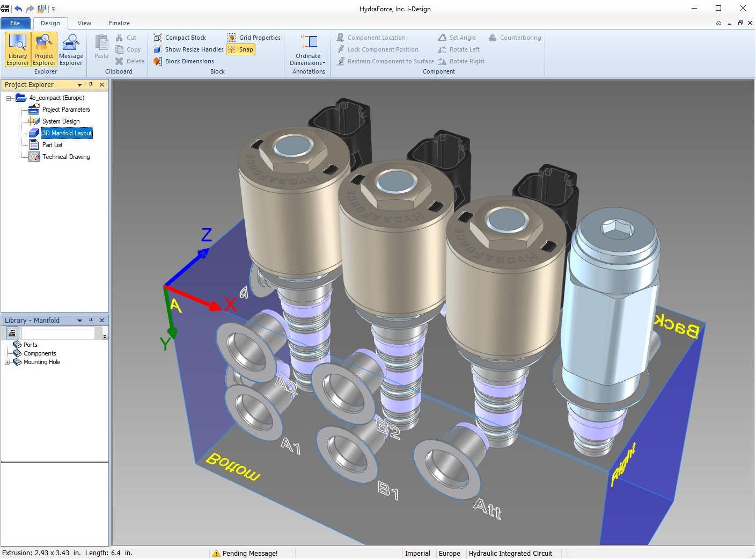The height and width of the screenshot is (559, 756).
Task: Select Project Parameters in the tree
Action: pos(66,110)
